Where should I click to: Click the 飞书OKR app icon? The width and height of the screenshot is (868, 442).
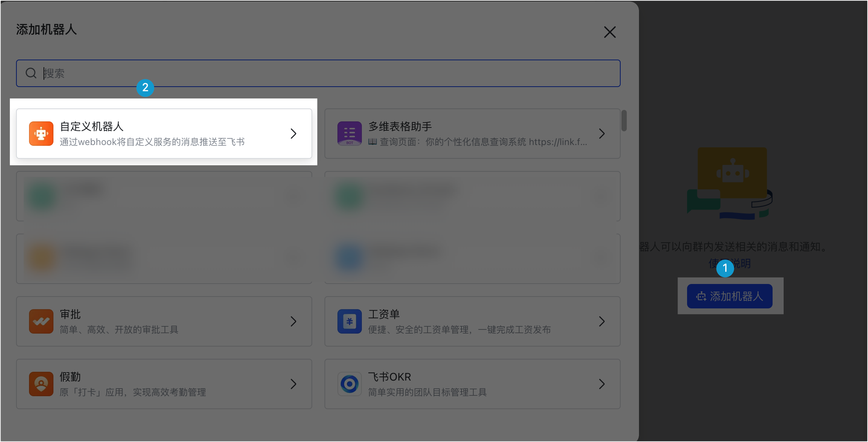349,384
